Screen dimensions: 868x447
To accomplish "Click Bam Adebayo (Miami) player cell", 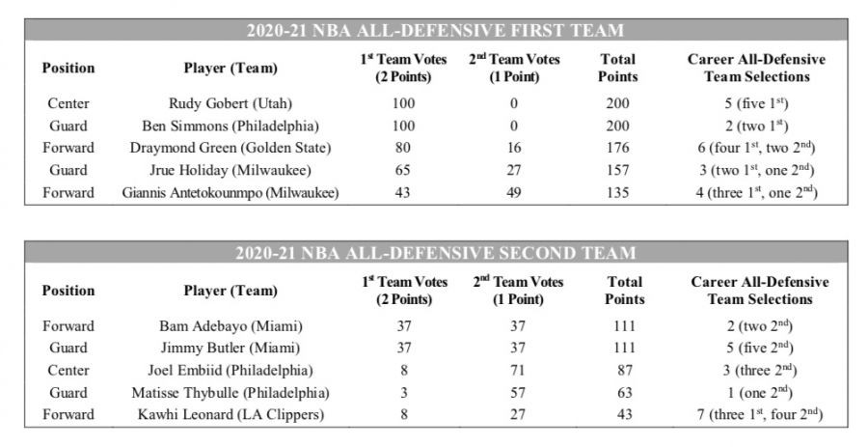I will (231, 325).
